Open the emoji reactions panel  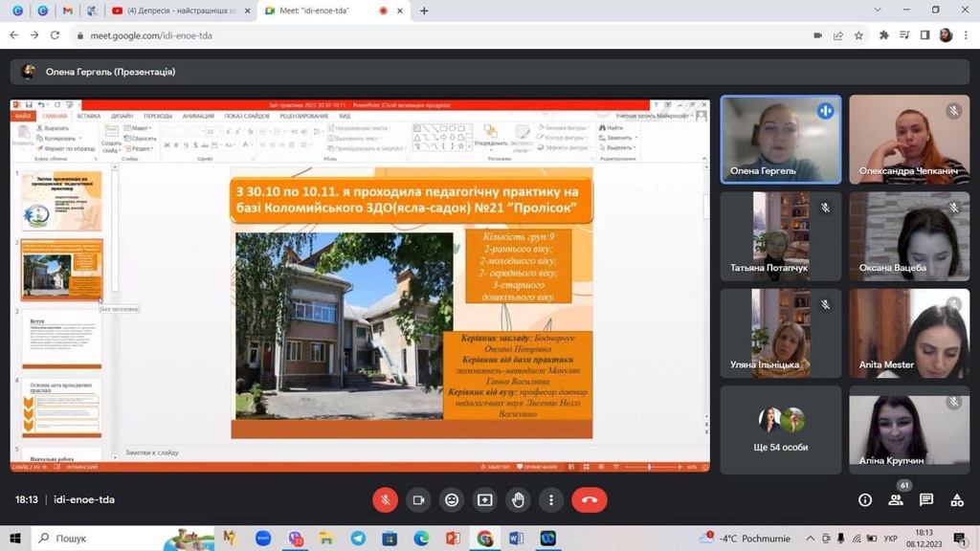point(452,499)
